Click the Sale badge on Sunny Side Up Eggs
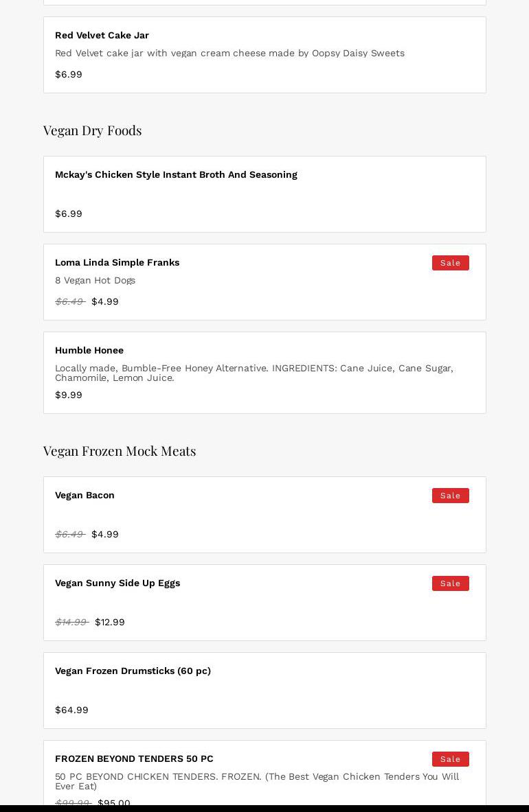Screen dimensions: 529x812 pos(450,583)
